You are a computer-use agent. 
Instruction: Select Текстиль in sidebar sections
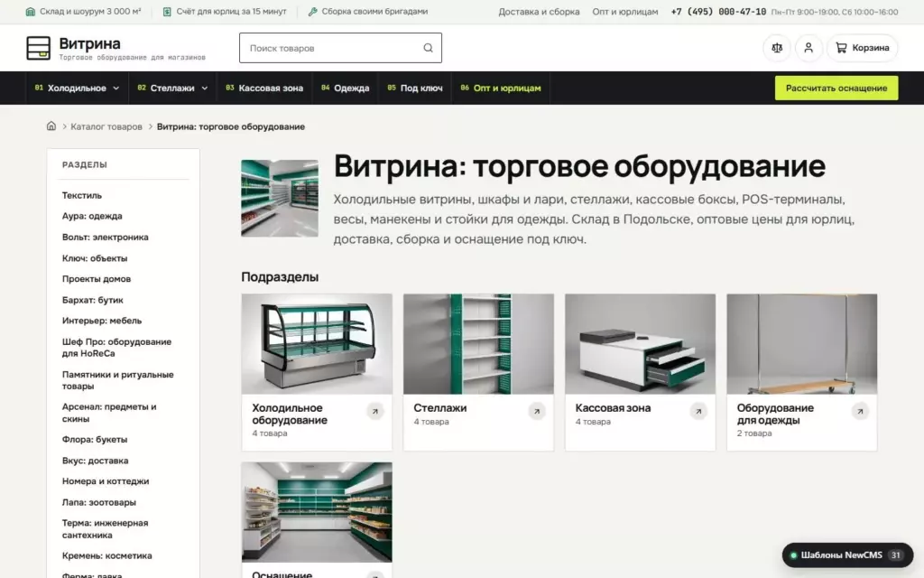pyautogui.click(x=82, y=195)
